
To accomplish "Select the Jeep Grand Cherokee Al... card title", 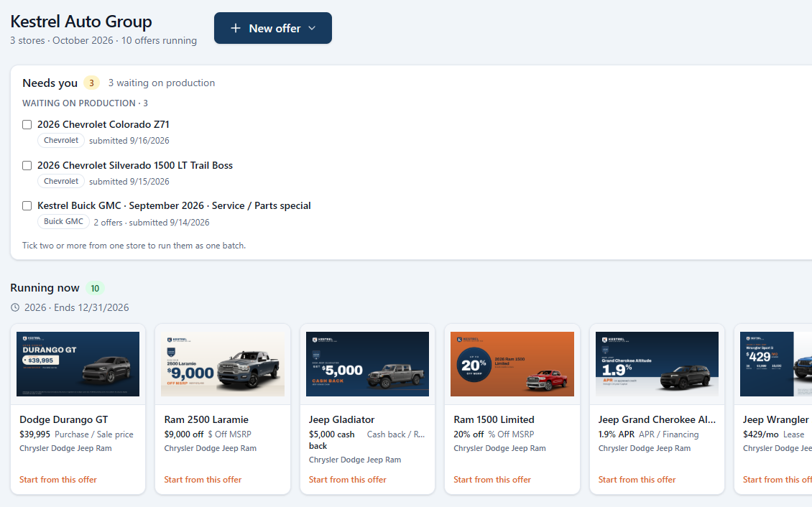I will point(657,419).
